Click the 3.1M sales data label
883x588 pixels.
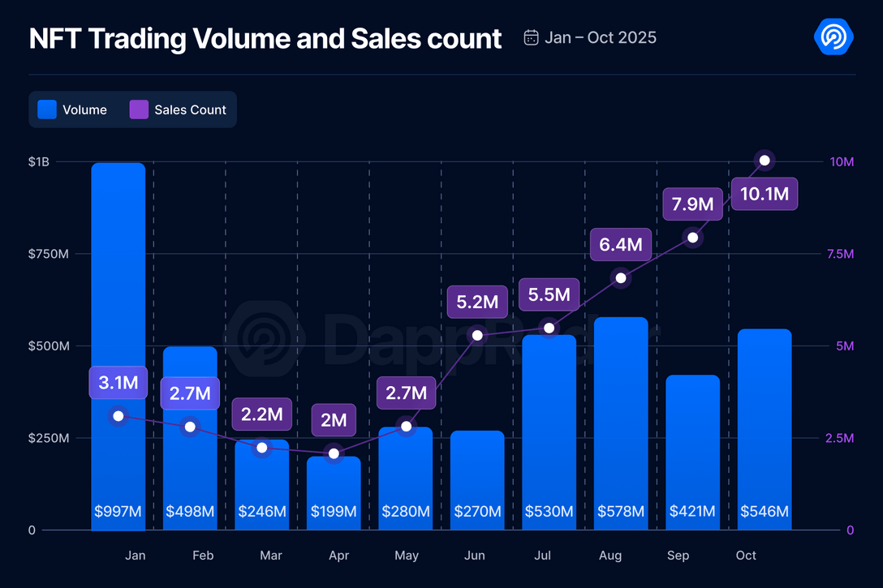coord(118,383)
